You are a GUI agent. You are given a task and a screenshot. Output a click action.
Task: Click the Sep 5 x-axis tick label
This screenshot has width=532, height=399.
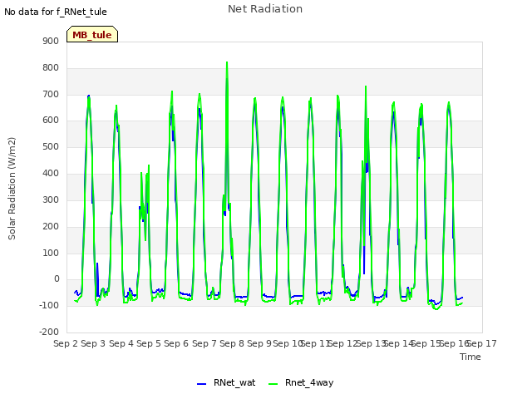[149, 343]
